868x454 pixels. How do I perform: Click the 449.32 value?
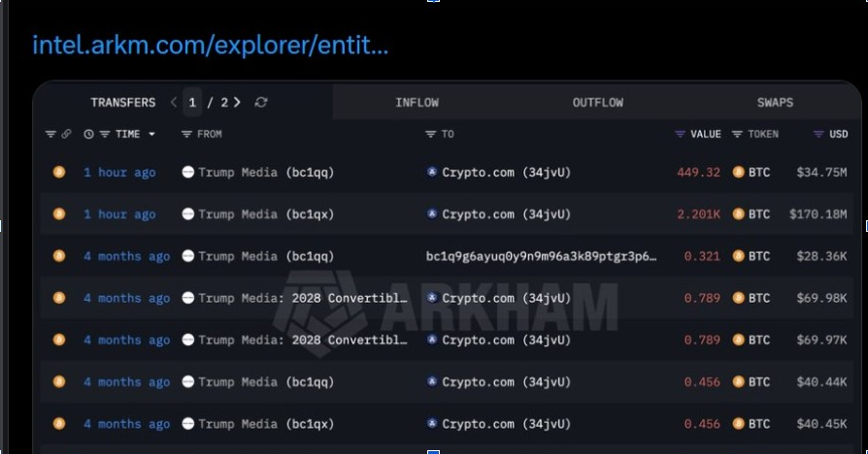click(x=699, y=172)
